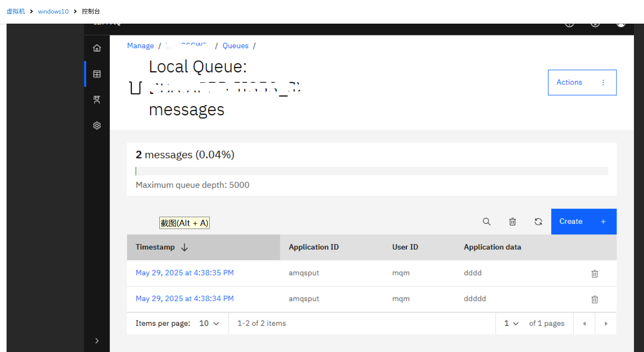
Task: Click the Queues breadcrumb link
Action: click(235, 46)
